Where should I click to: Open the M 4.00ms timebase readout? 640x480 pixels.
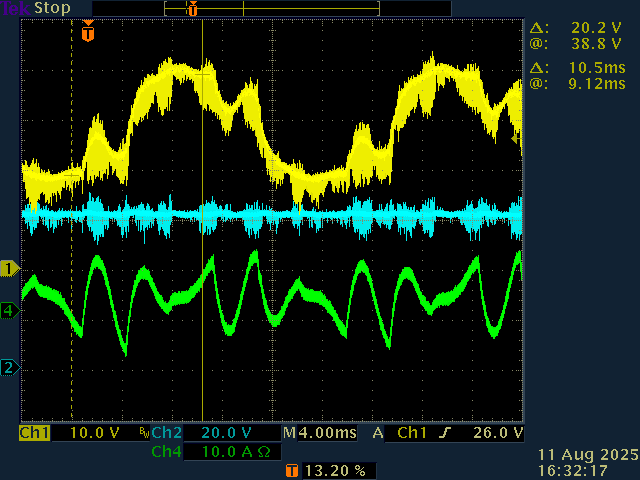tap(322, 433)
